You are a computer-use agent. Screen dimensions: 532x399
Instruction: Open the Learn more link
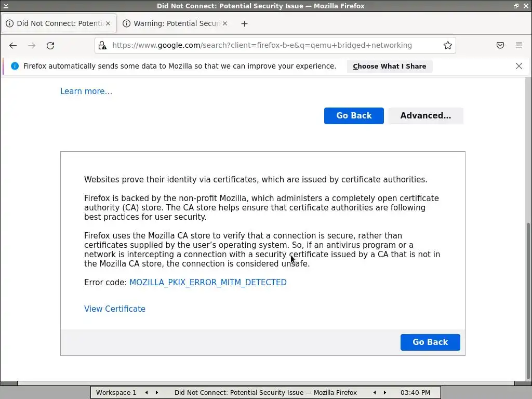click(86, 91)
